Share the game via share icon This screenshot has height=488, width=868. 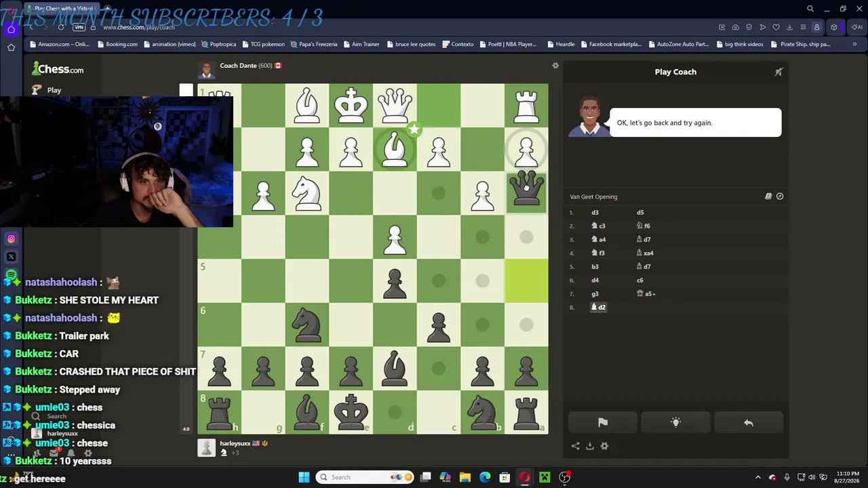pyautogui.click(x=575, y=446)
